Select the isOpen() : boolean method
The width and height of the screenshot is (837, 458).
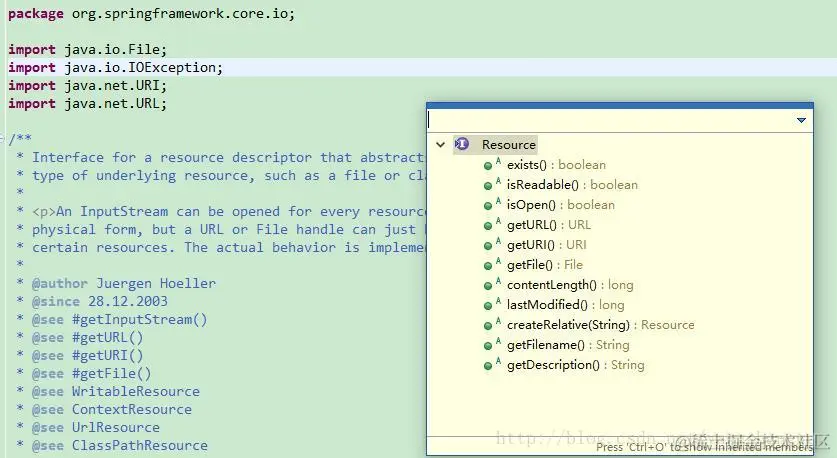click(x=561, y=205)
